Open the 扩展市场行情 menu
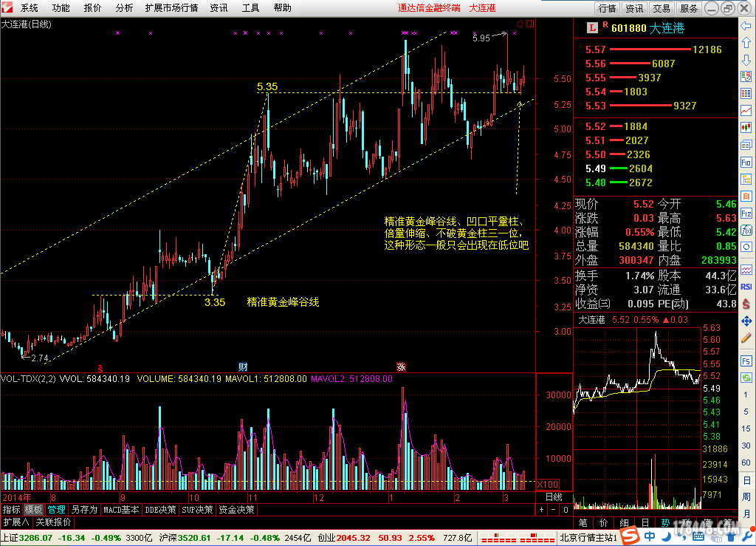Viewport: 756px width, 546px height. 171,7
